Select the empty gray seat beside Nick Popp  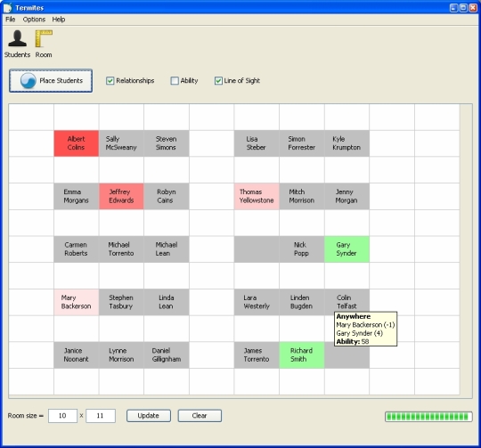point(257,249)
